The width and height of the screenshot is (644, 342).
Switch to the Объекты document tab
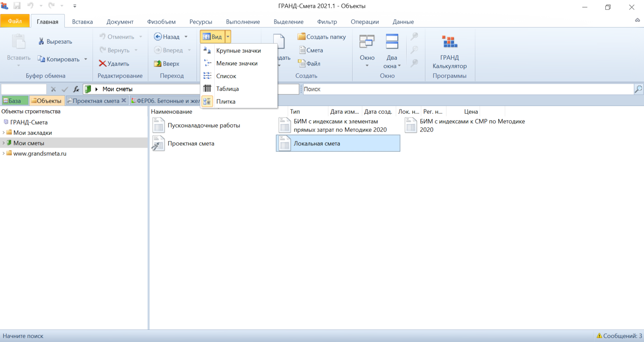pyautogui.click(x=47, y=101)
